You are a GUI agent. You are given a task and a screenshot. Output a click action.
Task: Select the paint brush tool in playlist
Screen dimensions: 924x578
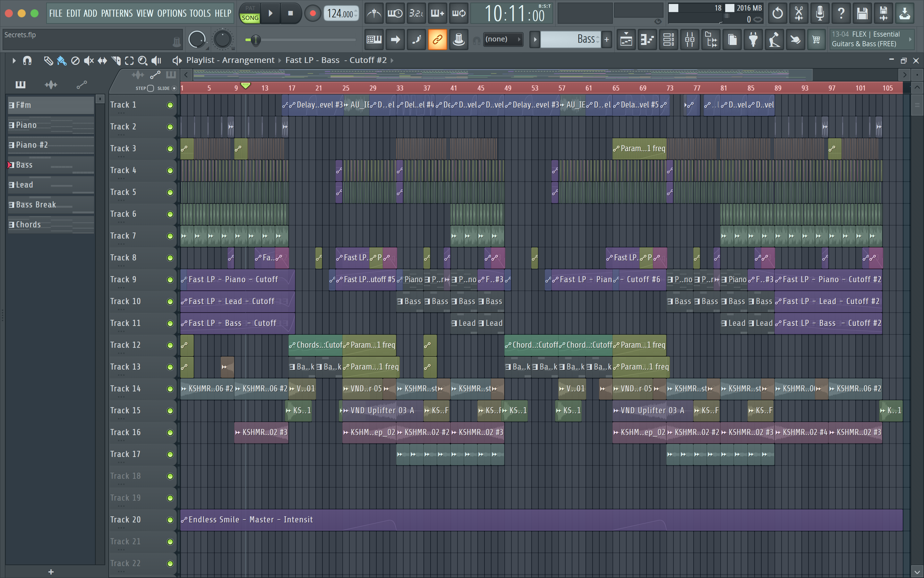(x=62, y=60)
